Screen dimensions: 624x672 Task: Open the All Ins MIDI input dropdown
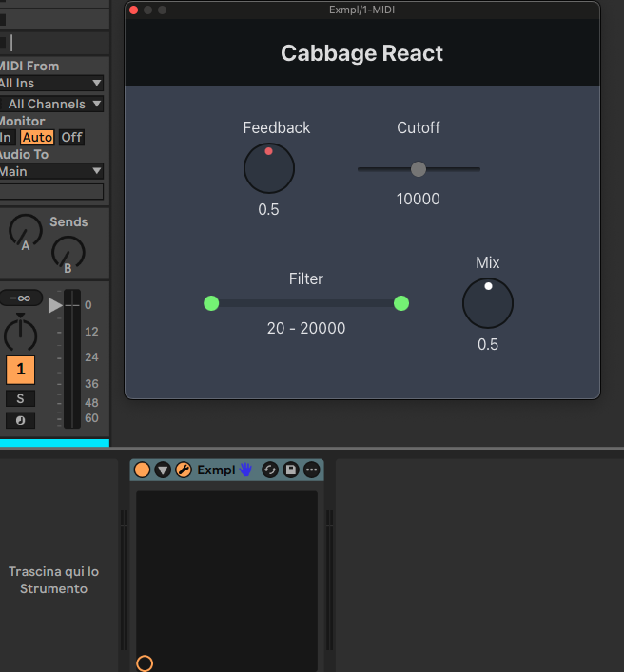pyautogui.click(x=51, y=84)
